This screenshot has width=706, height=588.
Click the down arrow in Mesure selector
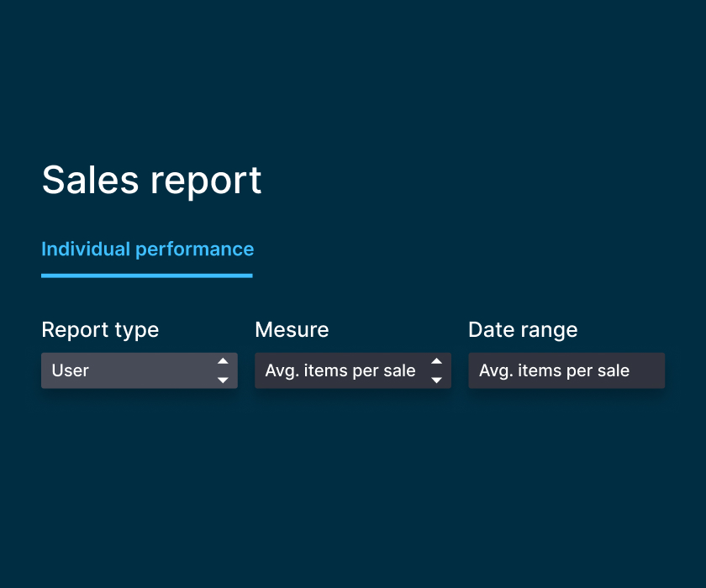coord(436,381)
